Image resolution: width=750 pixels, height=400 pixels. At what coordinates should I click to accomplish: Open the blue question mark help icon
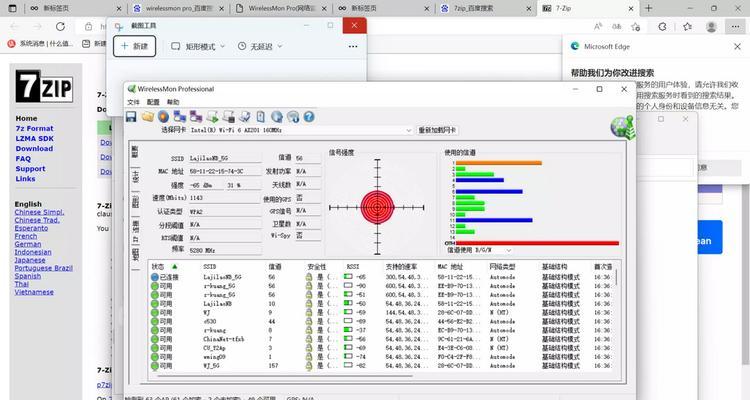(309, 117)
